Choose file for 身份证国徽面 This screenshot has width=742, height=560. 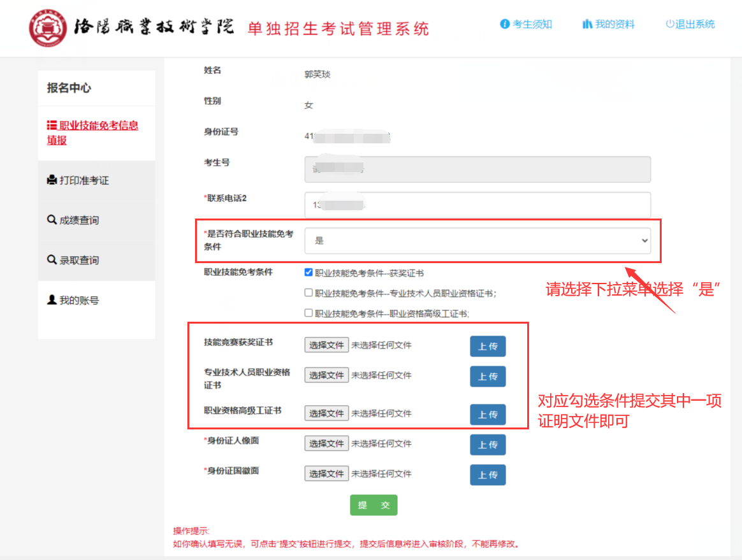pyautogui.click(x=326, y=474)
